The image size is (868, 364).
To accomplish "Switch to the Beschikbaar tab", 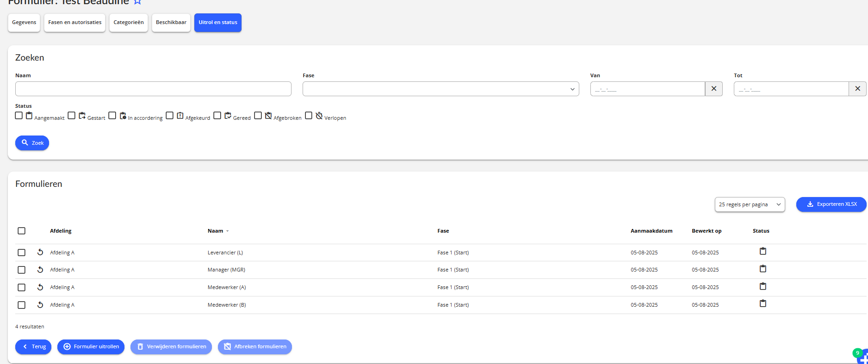I will click(171, 23).
